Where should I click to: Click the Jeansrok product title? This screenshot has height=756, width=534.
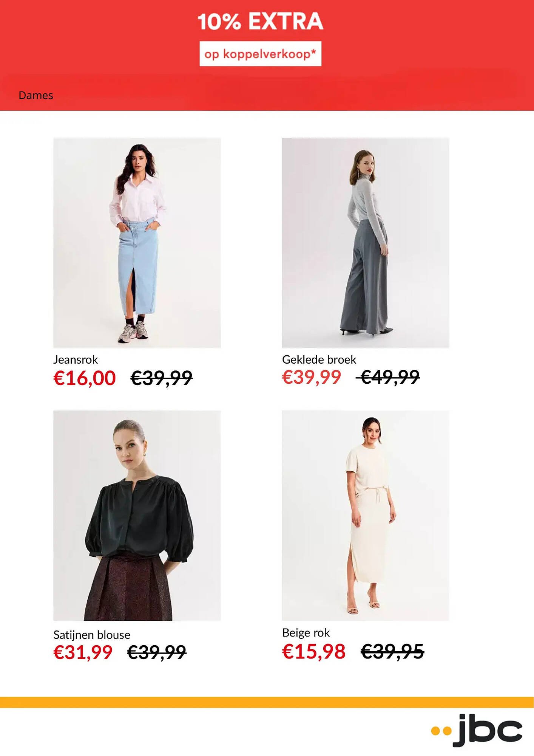[76, 359]
